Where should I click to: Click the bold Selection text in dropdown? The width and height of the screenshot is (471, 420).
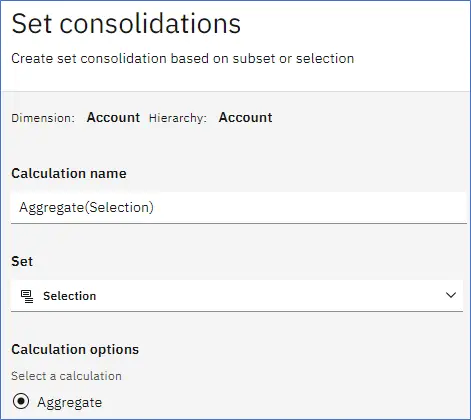coord(70,296)
